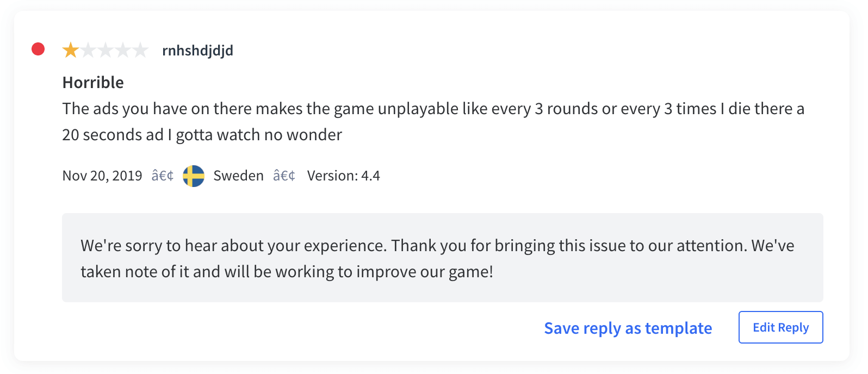
Task: Click the red status dot indicator
Action: [38, 49]
